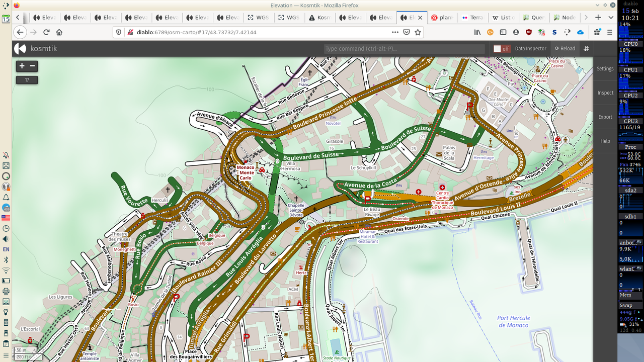Refresh the page with browser reload icon

tap(46, 32)
